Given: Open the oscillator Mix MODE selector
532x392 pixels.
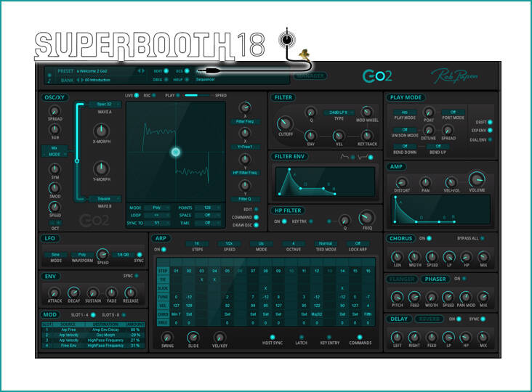Looking at the screenshot, I should [x=55, y=151].
